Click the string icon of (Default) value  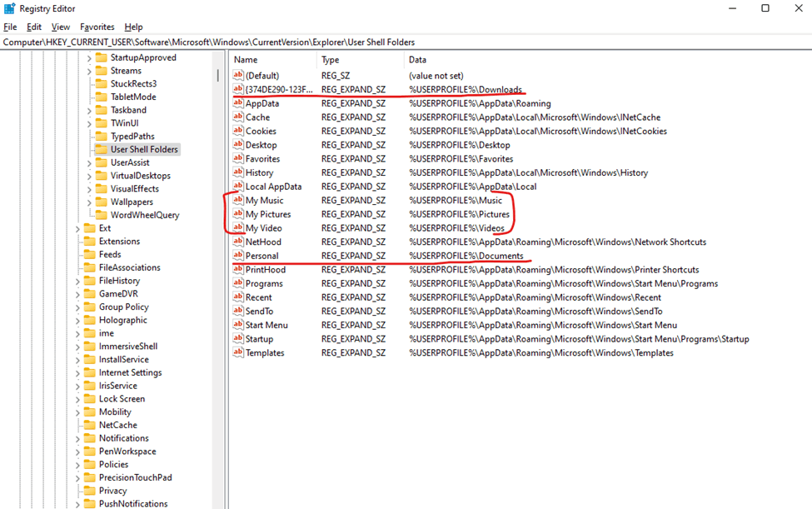pyautogui.click(x=237, y=75)
